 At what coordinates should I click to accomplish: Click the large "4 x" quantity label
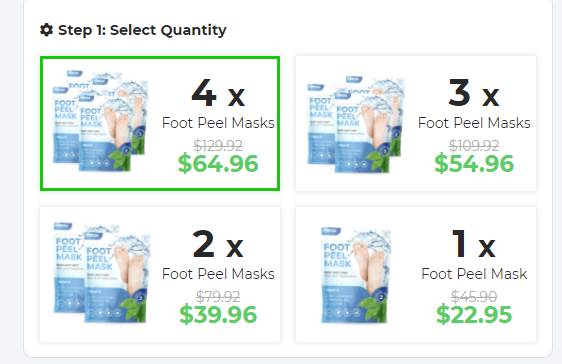[218, 93]
